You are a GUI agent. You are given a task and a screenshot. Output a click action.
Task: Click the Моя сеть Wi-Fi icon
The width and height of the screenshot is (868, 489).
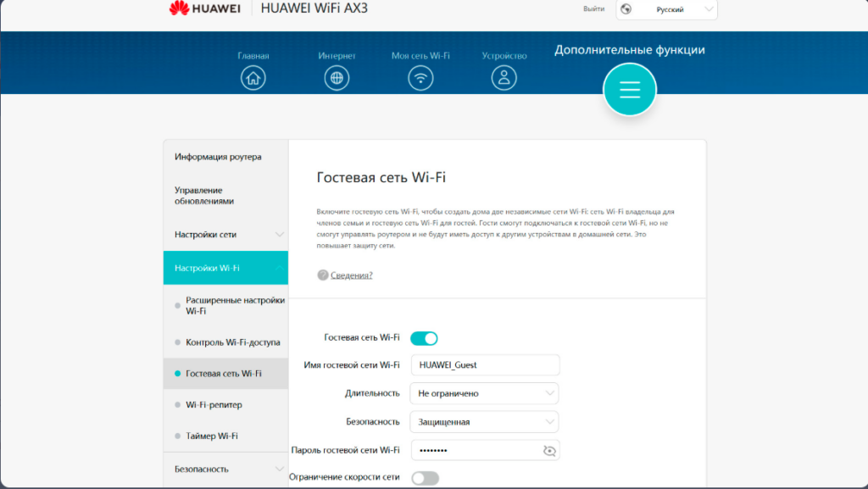click(x=420, y=78)
